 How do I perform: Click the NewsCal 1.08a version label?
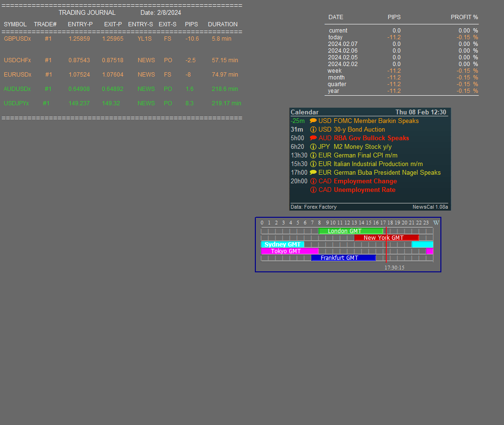tap(430, 207)
